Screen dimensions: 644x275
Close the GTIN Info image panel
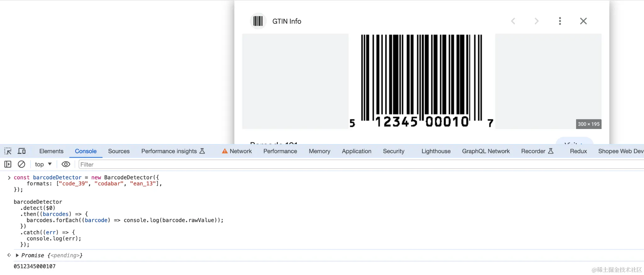pos(583,21)
